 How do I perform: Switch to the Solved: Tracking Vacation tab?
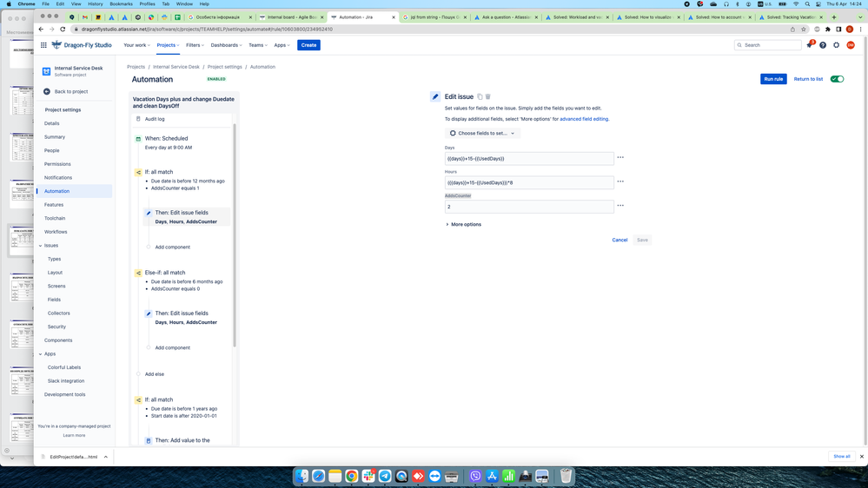791,17
